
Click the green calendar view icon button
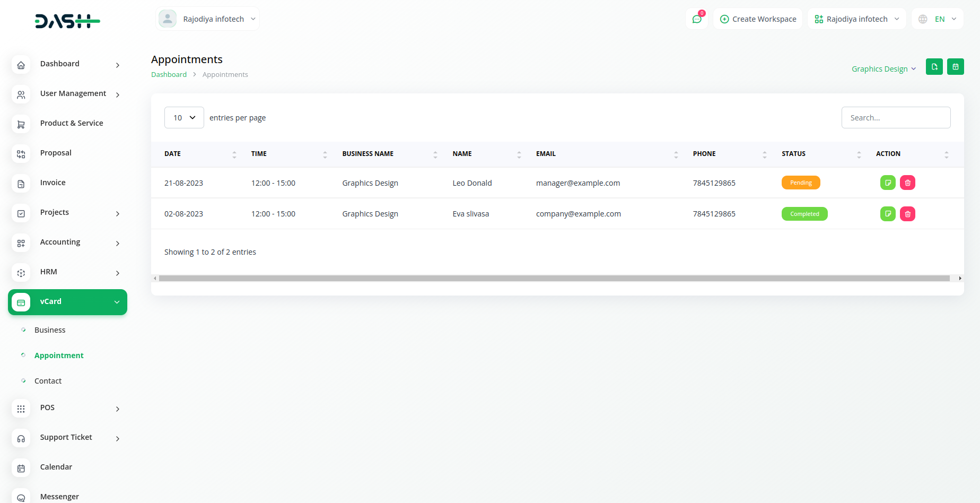tap(955, 67)
